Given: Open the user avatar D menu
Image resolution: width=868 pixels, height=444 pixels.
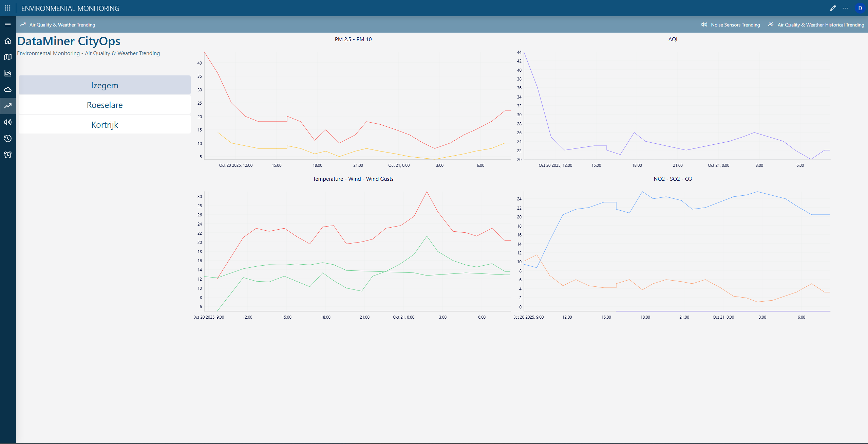Looking at the screenshot, I should [860, 8].
